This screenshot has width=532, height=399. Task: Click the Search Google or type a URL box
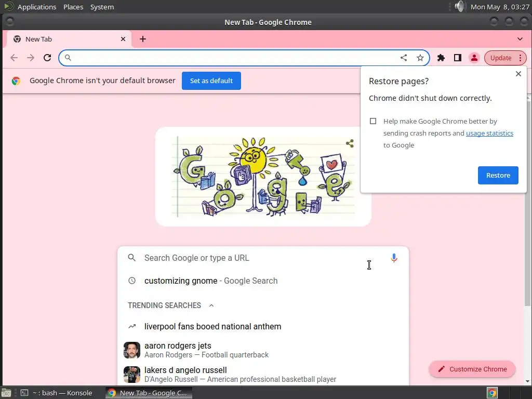click(x=263, y=258)
